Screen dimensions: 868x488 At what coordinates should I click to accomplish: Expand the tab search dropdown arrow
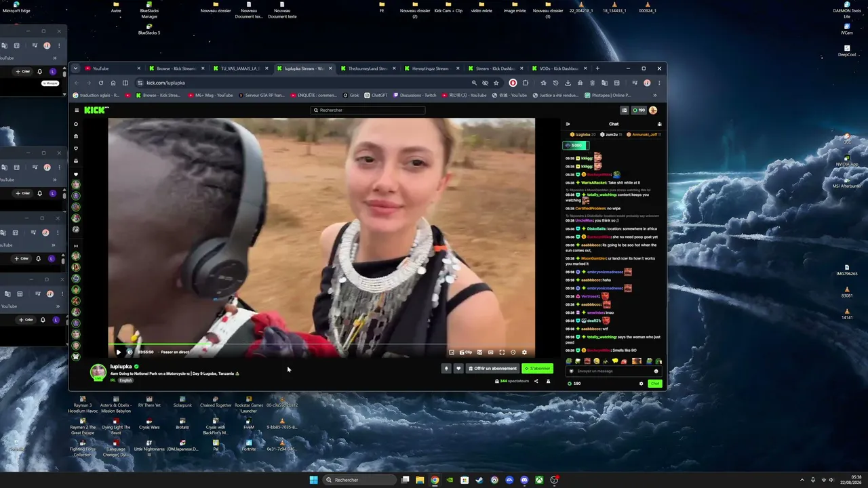coord(75,68)
